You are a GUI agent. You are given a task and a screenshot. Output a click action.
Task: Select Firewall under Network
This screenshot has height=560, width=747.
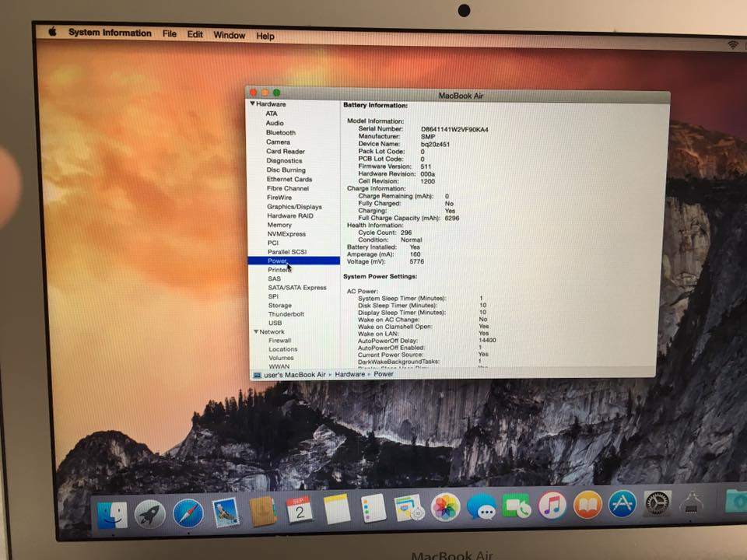(x=280, y=341)
